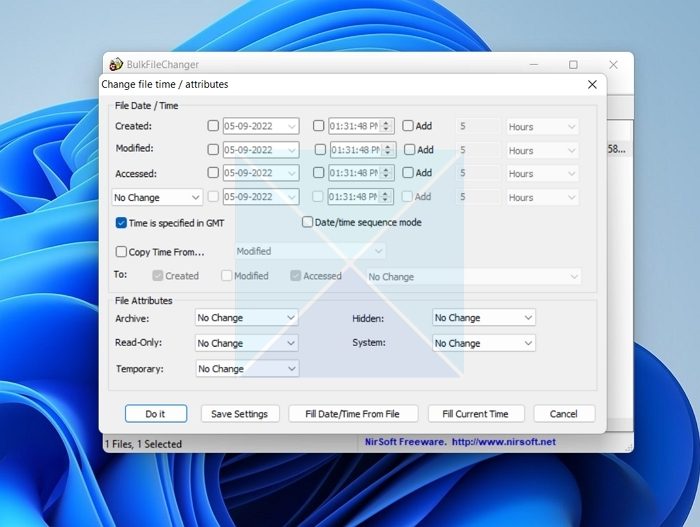Image resolution: width=700 pixels, height=527 pixels.
Task: Toggle the Accessed checkbox in To row
Action: coord(295,276)
